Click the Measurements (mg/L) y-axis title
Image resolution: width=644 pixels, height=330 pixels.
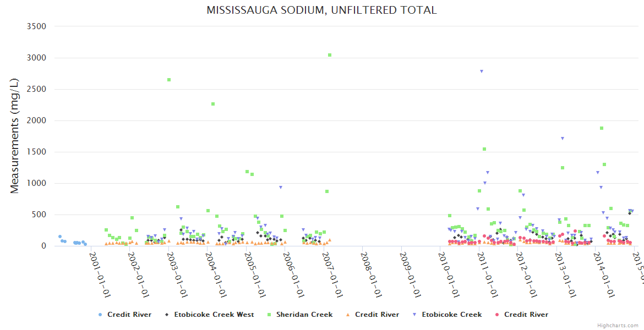[x=15, y=135]
